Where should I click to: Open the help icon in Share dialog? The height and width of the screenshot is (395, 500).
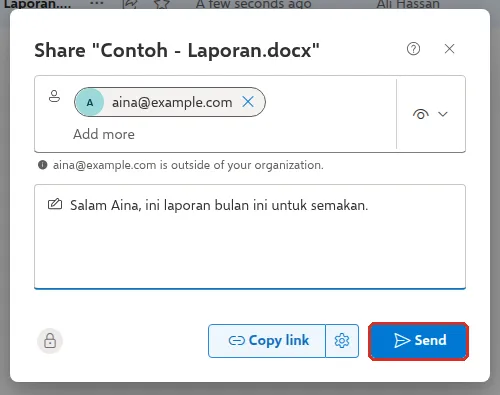(x=413, y=49)
